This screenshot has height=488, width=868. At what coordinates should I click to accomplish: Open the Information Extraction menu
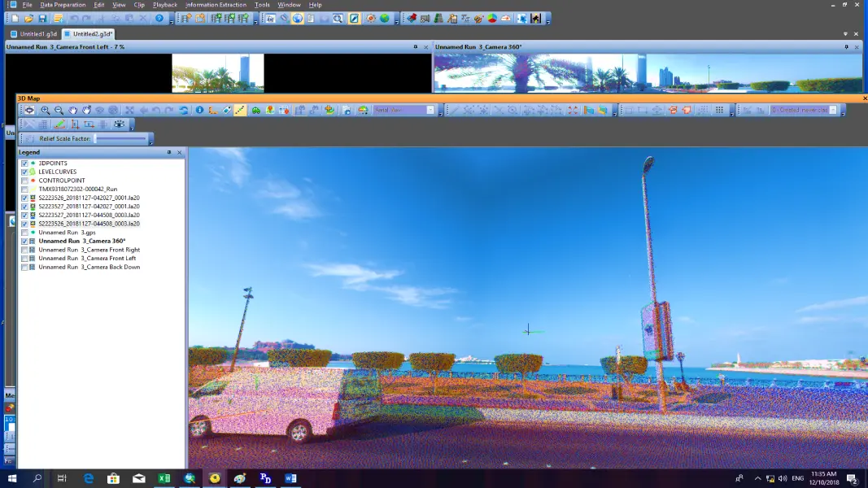pyautogui.click(x=216, y=5)
